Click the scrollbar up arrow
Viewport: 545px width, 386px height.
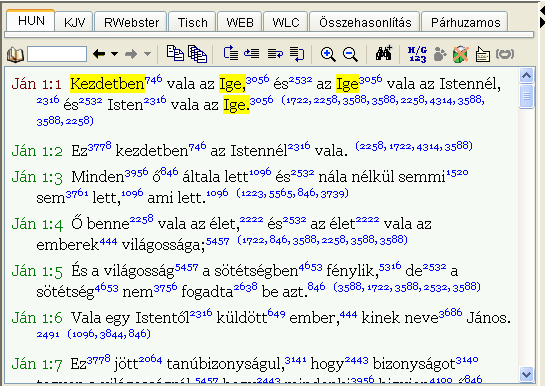526,75
